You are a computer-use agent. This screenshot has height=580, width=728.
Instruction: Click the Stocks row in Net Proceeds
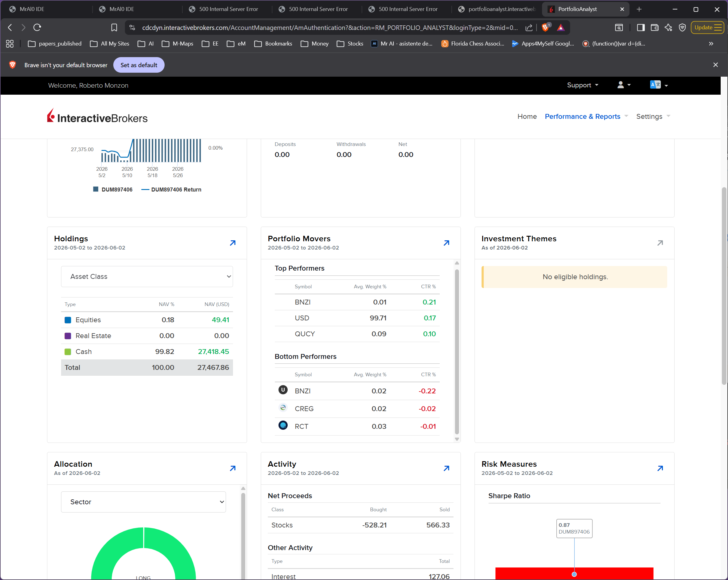tap(360, 525)
